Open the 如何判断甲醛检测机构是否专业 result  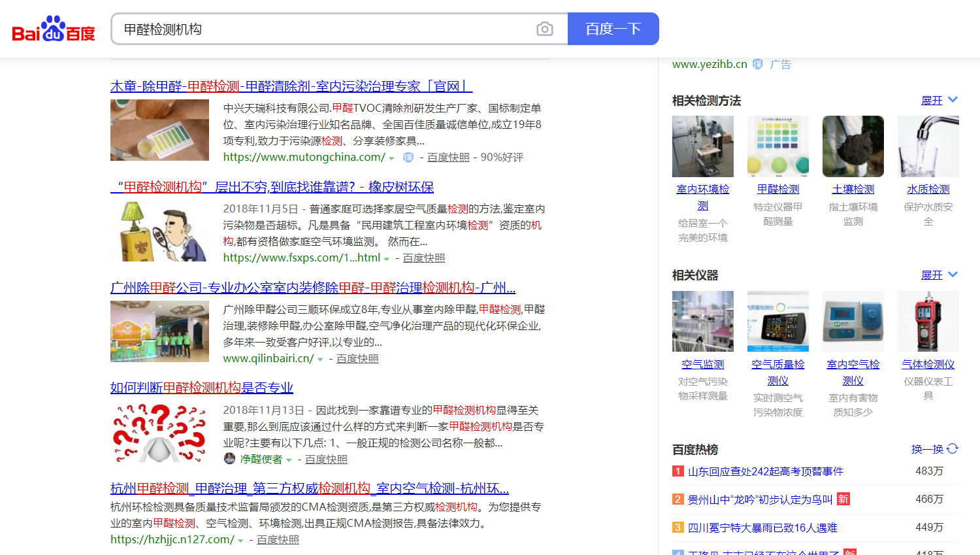(x=201, y=387)
